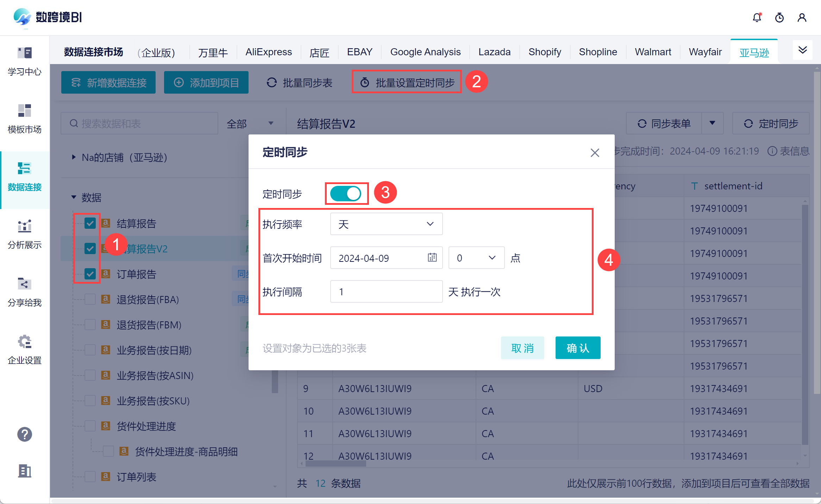
Task: Expand more platform tabs chevron
Action: point(802,50)
